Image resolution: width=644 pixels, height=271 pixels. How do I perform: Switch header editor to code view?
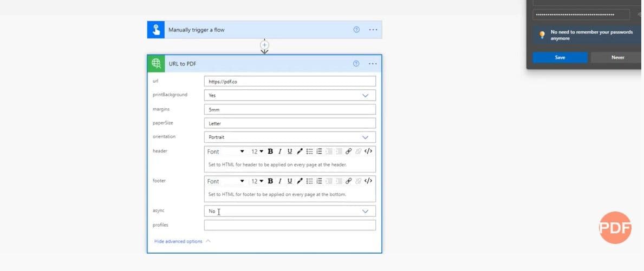coord(368,151)
